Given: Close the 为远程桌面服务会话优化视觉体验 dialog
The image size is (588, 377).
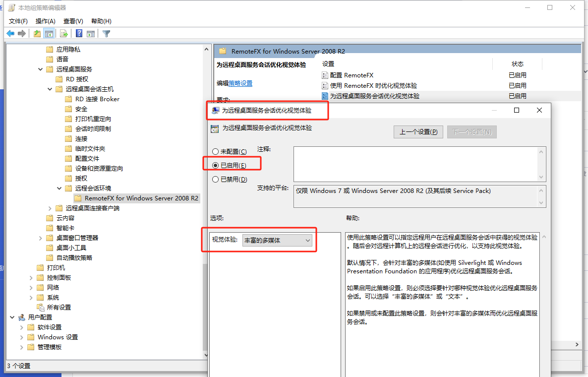Looking at the screenshot, I should (x=539, y=110).
